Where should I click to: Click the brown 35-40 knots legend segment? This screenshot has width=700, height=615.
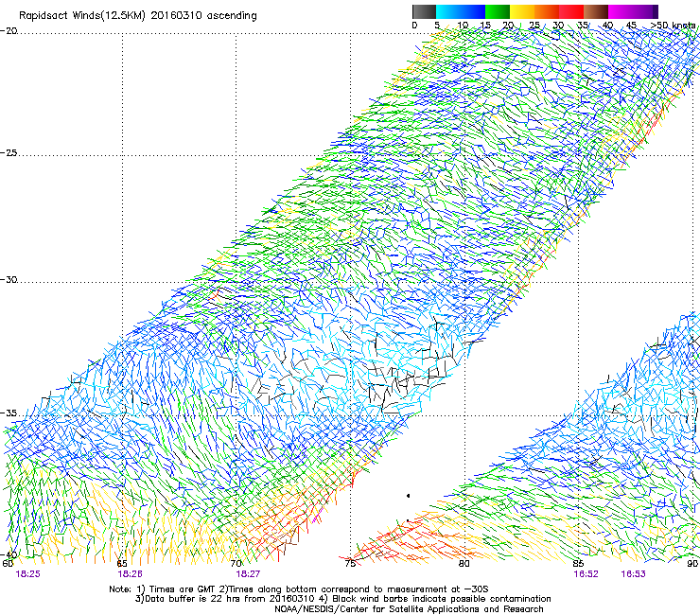point(596,11)
